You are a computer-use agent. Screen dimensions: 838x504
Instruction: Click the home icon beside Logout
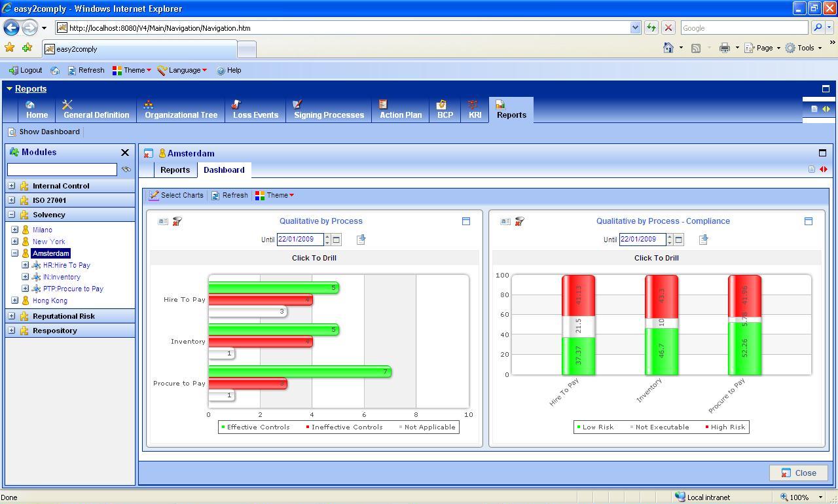coord(55,70)
